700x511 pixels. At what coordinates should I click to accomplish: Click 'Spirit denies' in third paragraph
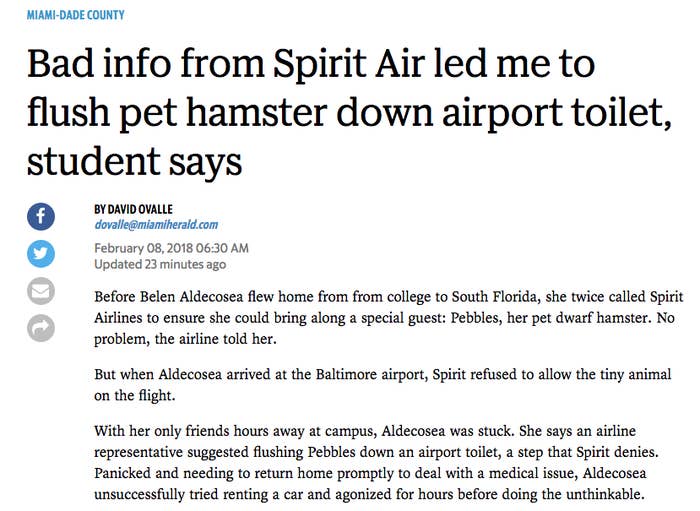click(617, 453)
